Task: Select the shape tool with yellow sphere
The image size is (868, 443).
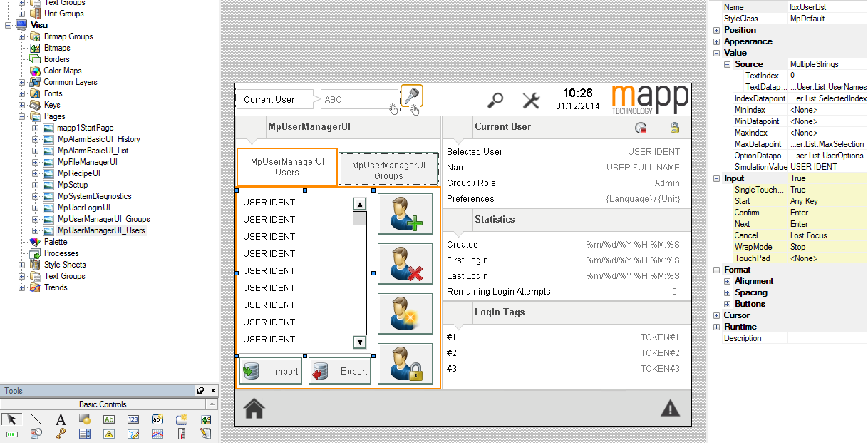Action: 85,419
